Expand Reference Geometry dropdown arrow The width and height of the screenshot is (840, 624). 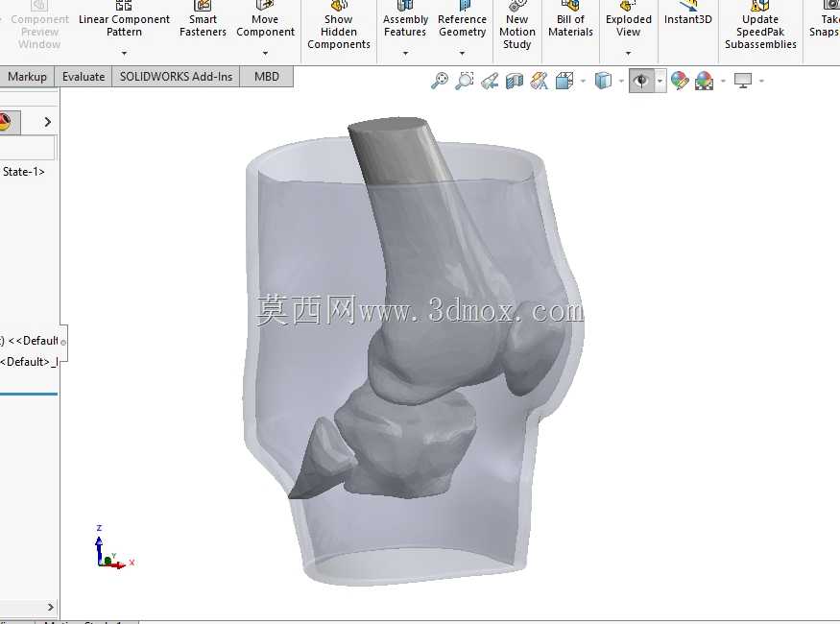(x=462, y=53)
